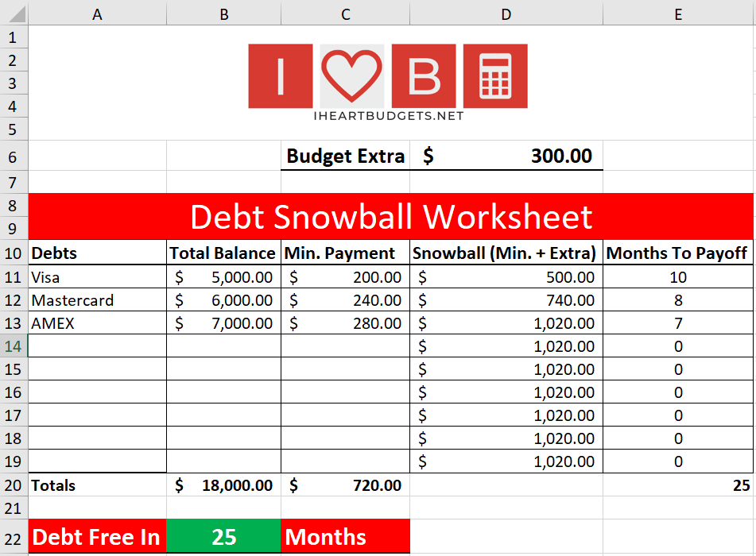The height and width of the screenshot is (556, 756).
Task: Click the Totals balance 18,000.00 cell
Action: pos(224,485)
